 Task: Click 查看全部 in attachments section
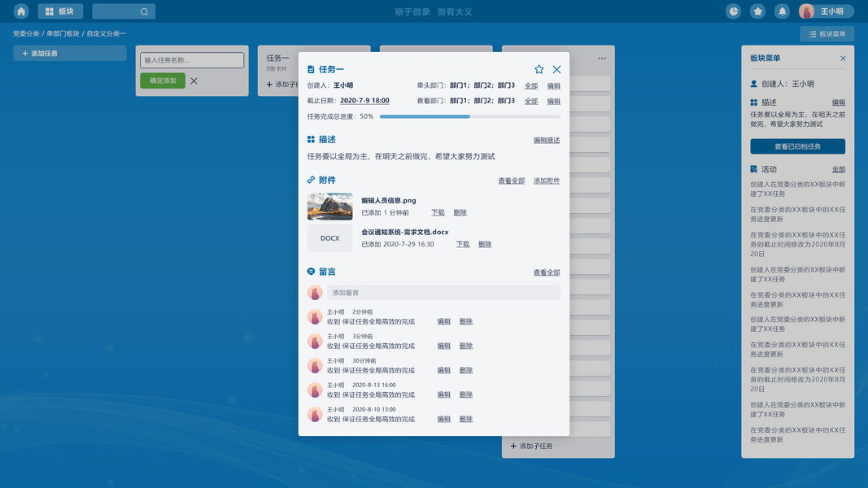tap(511, 181)
